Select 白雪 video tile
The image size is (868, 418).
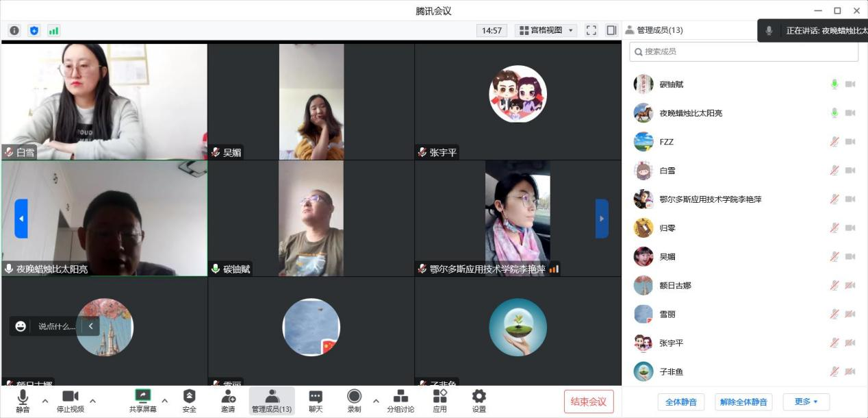(x=104, y=101)
